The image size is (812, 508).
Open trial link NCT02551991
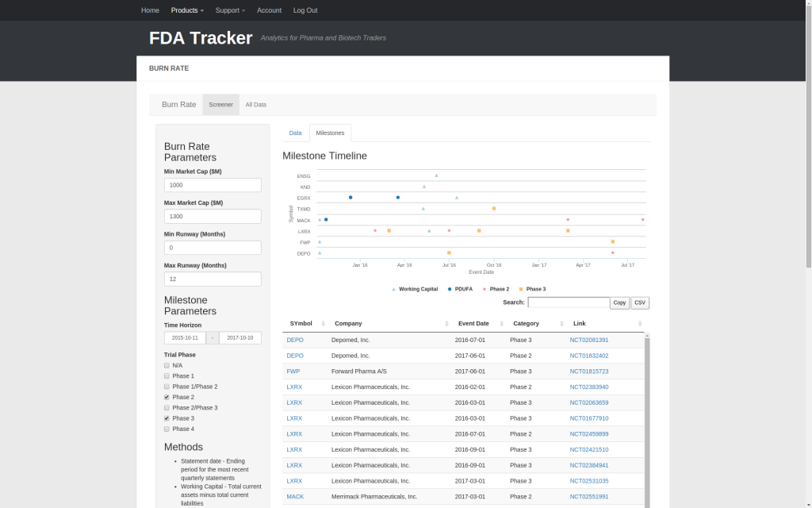(589, 497)
